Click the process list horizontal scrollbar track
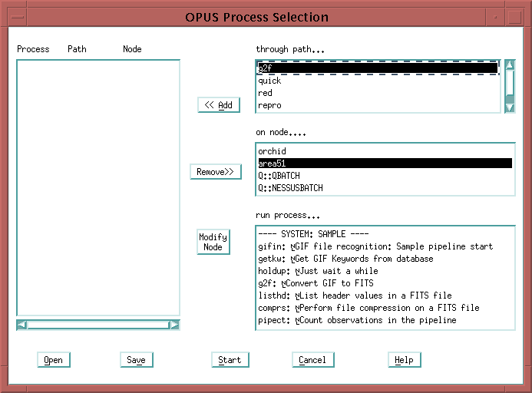532x393 pixels. pyautogui.click(x=97, y=325)
